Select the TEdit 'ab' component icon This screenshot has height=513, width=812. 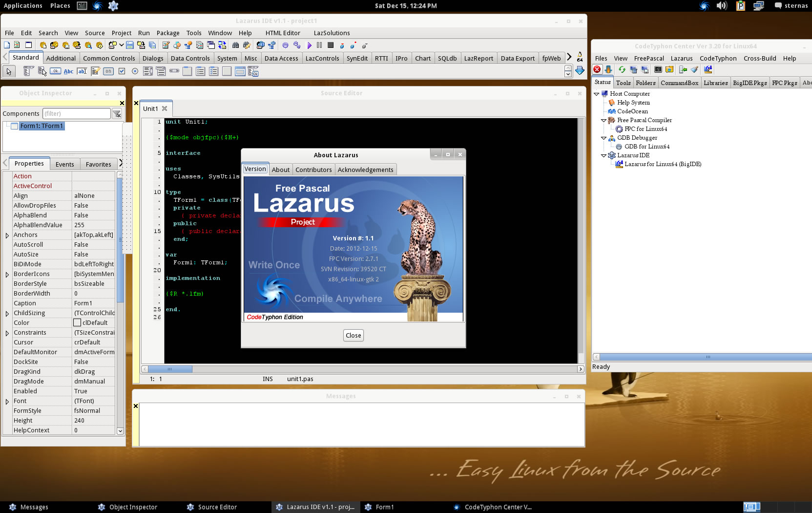click(82, 71)
